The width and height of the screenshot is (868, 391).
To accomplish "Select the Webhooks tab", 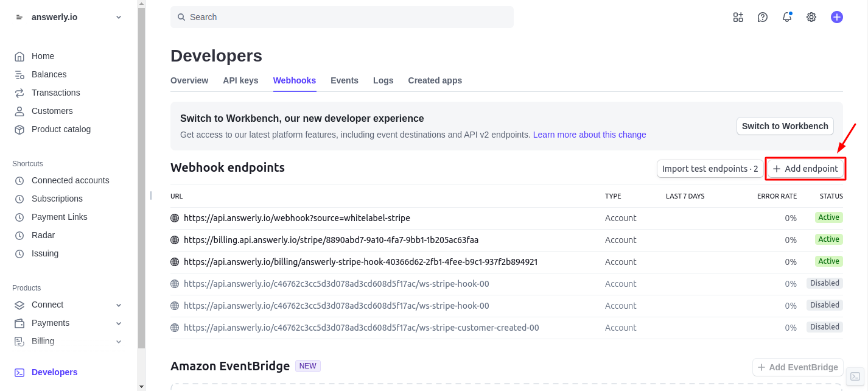I will (295, 80).
